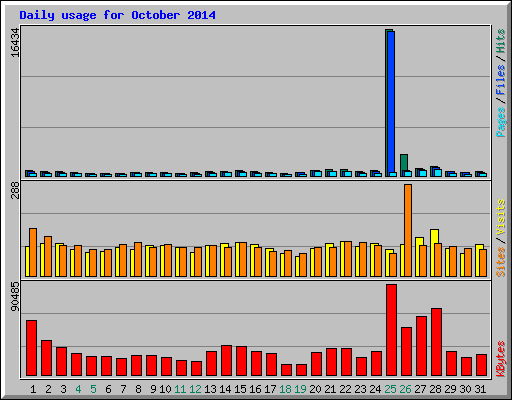
Task: Click the Sites legend label
Action: (x=500, y=262)
